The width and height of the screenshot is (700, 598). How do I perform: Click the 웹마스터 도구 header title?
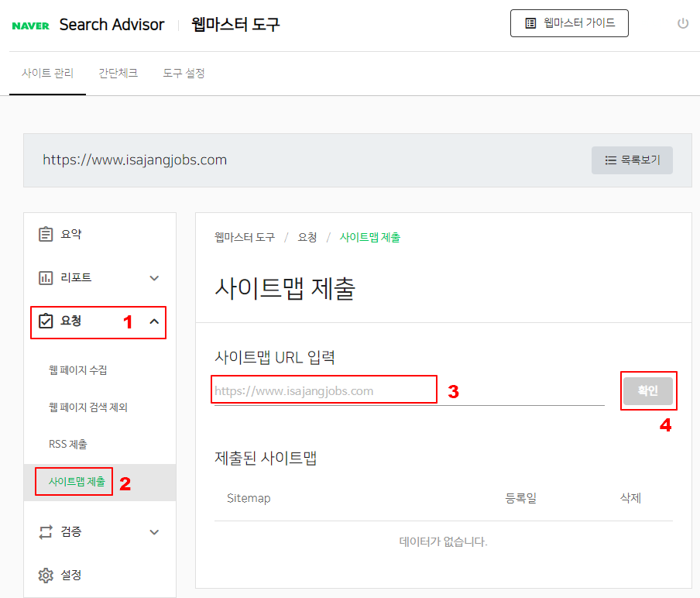point(235,24)
